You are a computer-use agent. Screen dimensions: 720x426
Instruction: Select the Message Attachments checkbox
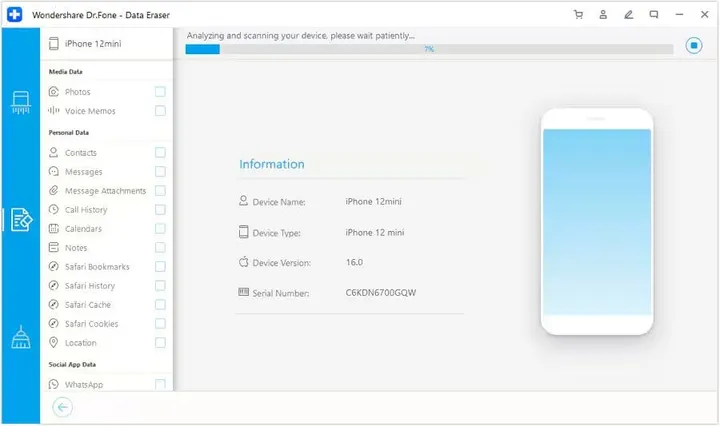160,191
